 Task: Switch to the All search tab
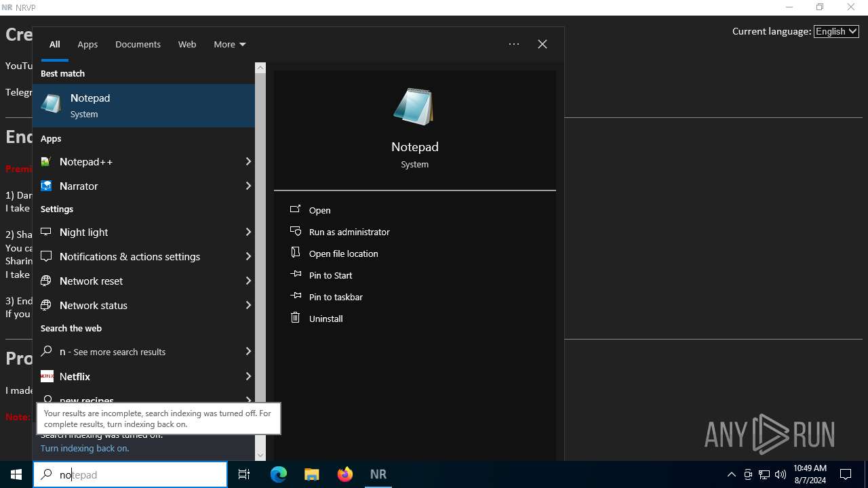pyautogui.click(x=55, y=44)
